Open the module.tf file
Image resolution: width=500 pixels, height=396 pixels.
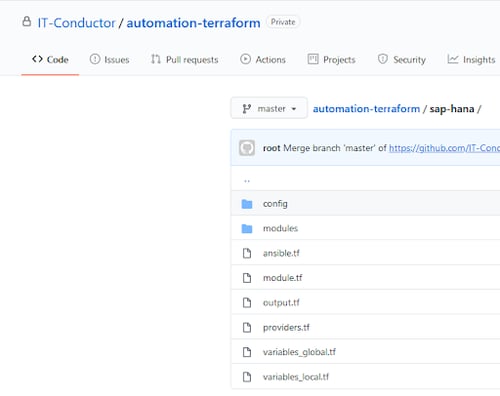(283, 278)
